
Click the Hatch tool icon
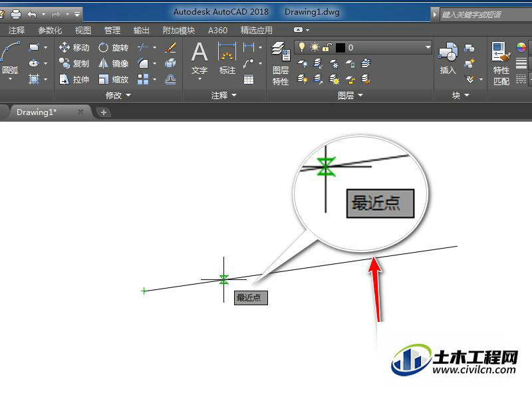click(34, 79)
